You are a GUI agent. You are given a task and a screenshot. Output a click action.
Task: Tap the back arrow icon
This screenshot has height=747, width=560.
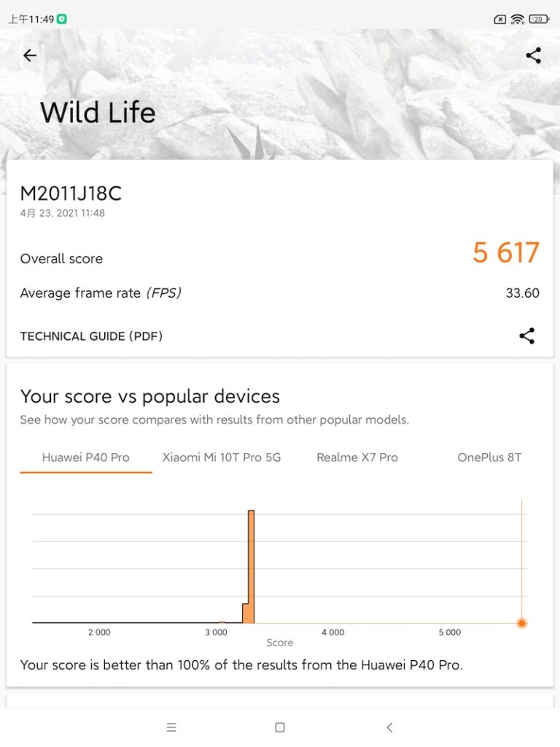29,55
